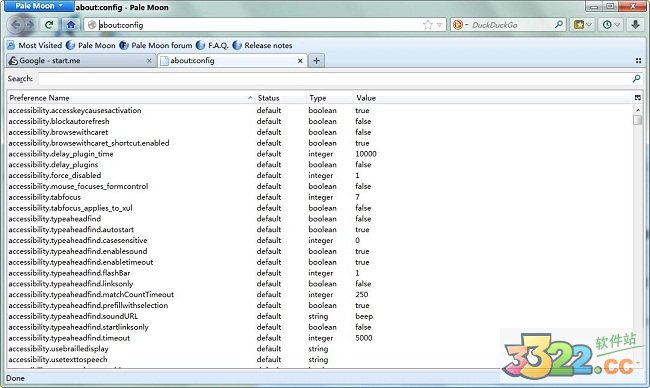Close the Google - start.me tab
Image resolution: width=650 pixels, height=388 pixels.
(x=149, y=61)
